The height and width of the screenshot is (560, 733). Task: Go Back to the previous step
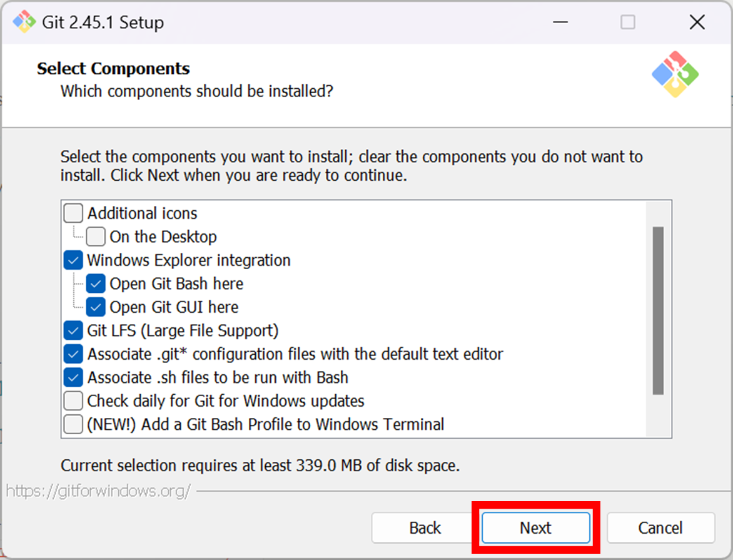click(425, 527)
